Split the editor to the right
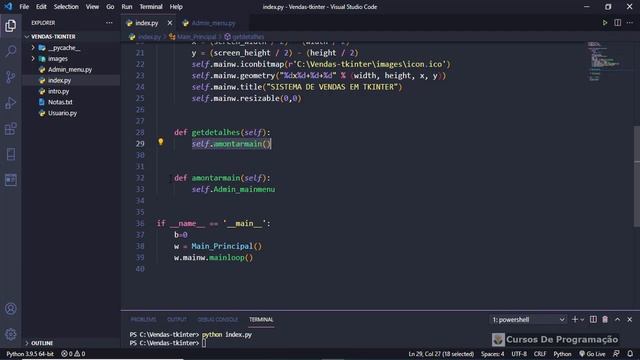The image size is (640, 360). tap(618, 23)
